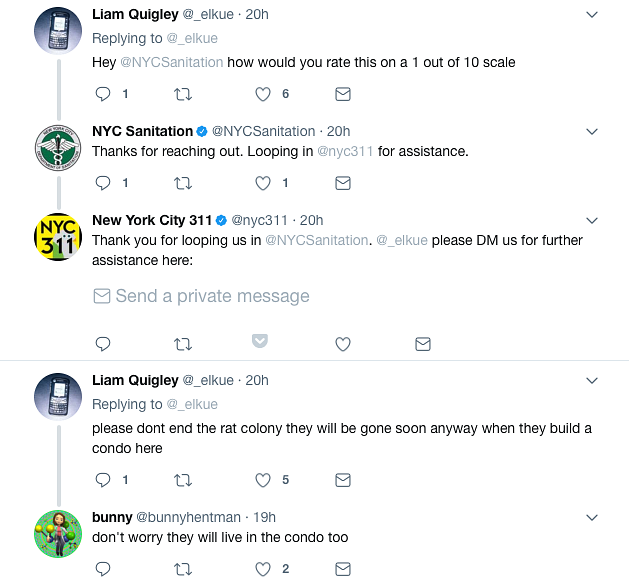
Task: Open more options chevron on bunny's tweet
Action: pos(591,517)
